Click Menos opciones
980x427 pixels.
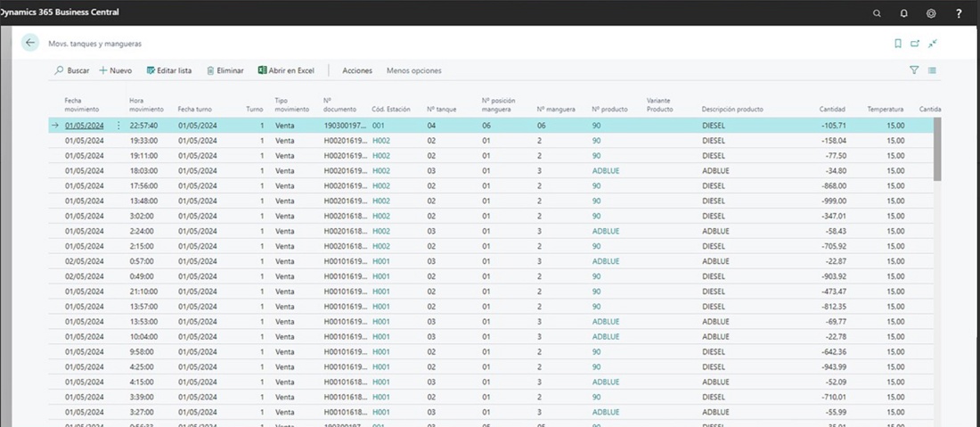[x=413, y=70]
